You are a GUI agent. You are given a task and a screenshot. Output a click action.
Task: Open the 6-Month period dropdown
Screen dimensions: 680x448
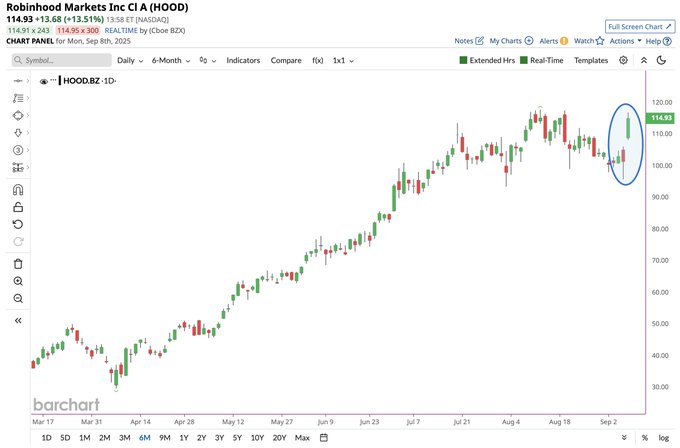click(x=171, y=60)
